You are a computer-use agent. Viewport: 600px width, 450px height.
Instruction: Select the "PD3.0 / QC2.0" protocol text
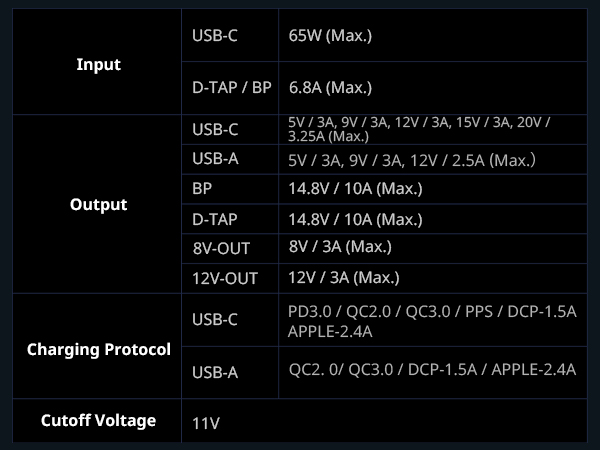(x=343, y=311)
